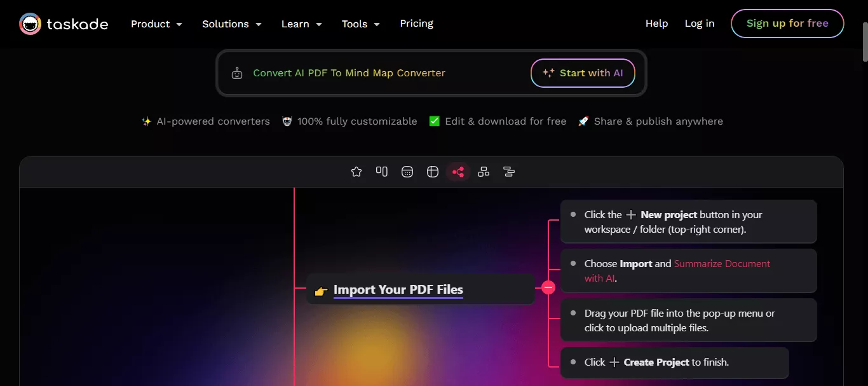
Task: Open the Org Chart view icon
Action: point(484,171)
